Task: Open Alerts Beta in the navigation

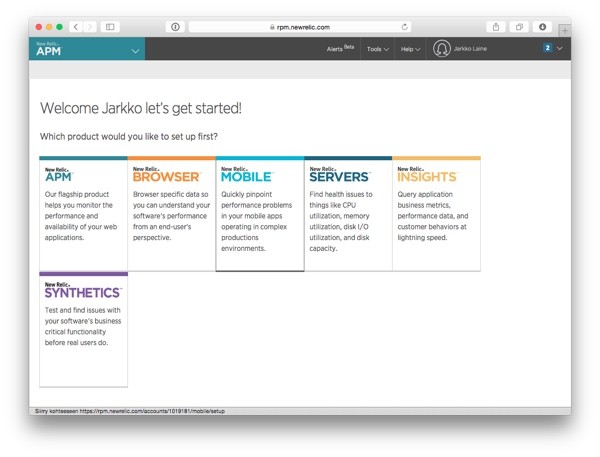Action: (340, 49)
